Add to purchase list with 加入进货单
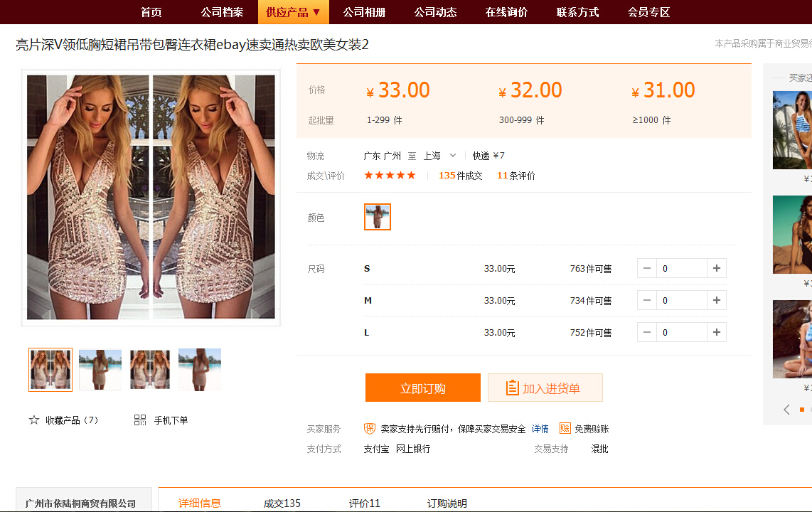 (x=545, y=388)
